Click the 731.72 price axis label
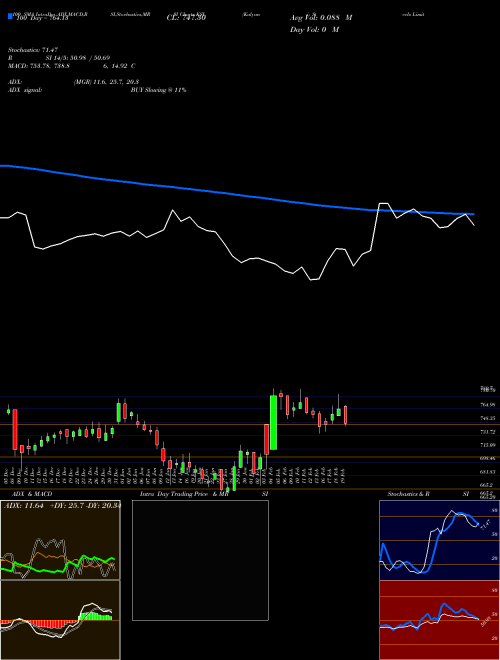The image size is (500, 660). (x=488, y=431)
